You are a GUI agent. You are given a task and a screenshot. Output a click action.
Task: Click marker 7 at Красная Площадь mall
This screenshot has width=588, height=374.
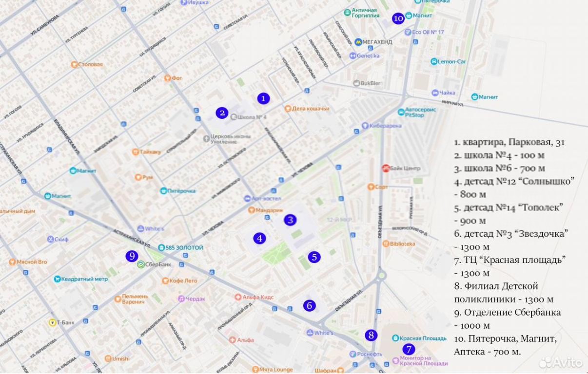[409, 349]
